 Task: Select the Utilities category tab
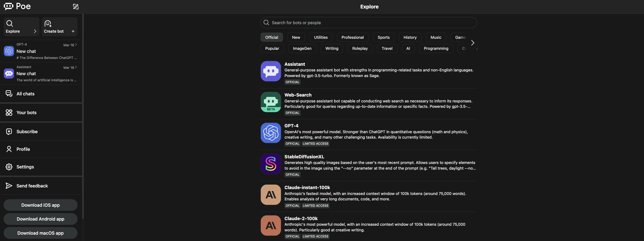[321, 37]
